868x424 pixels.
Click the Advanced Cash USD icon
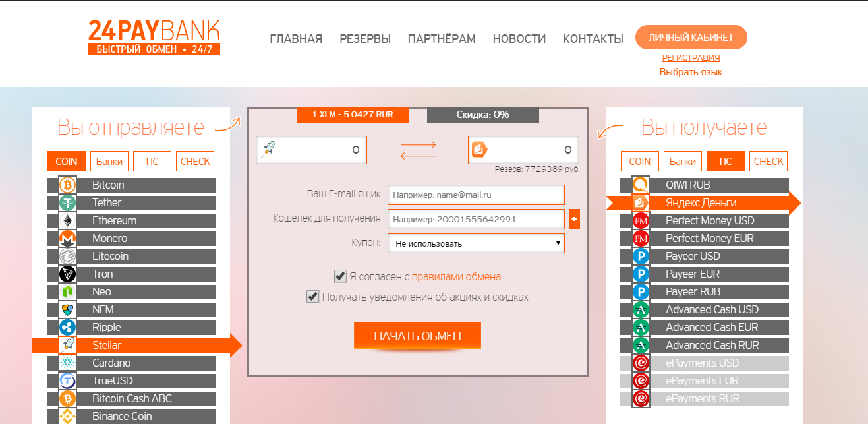641,310
